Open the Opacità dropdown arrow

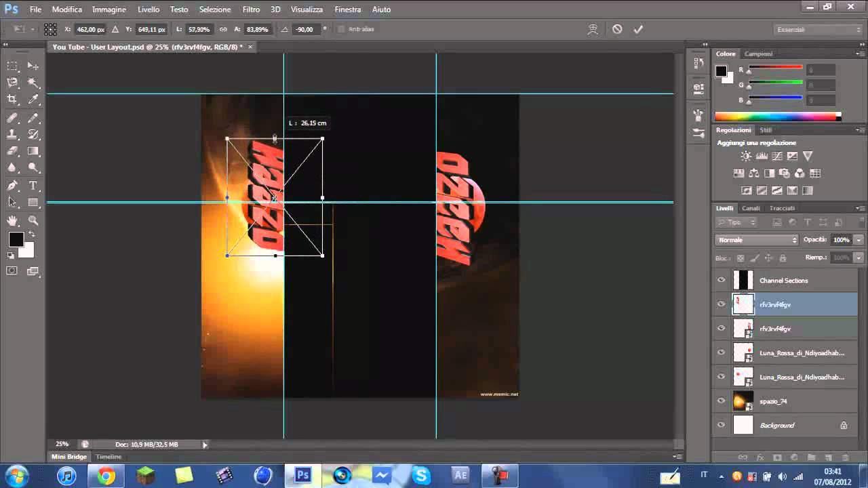tap(859, 240)
